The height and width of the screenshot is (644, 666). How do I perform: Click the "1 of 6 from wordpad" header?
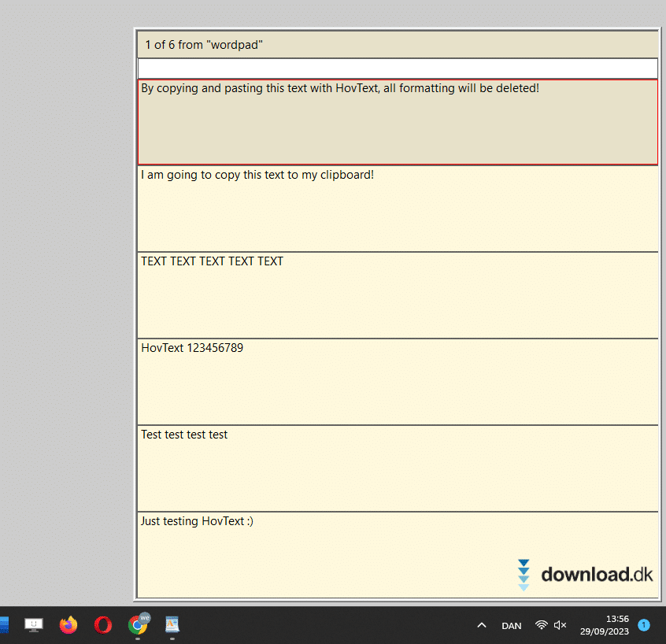pos(398,45)
